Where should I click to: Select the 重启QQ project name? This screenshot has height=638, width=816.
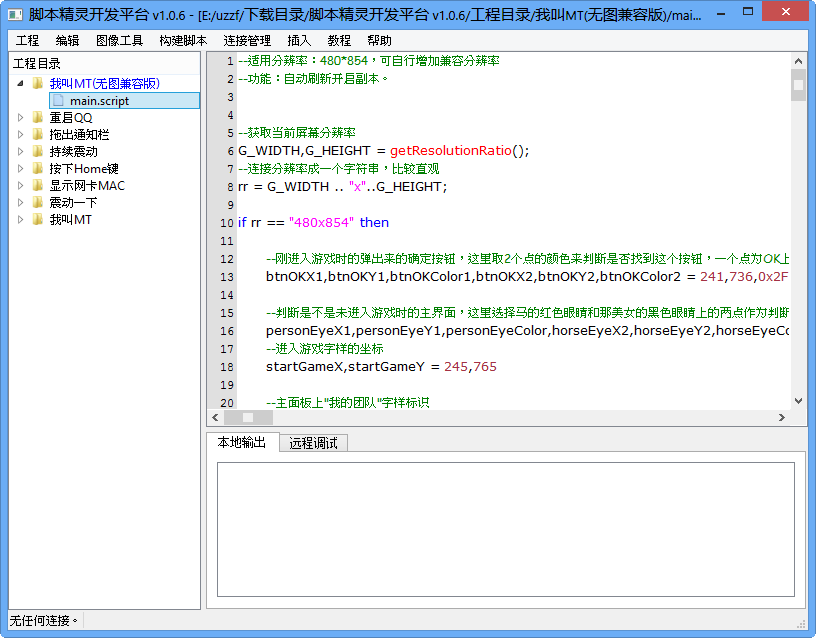(71, 118)
